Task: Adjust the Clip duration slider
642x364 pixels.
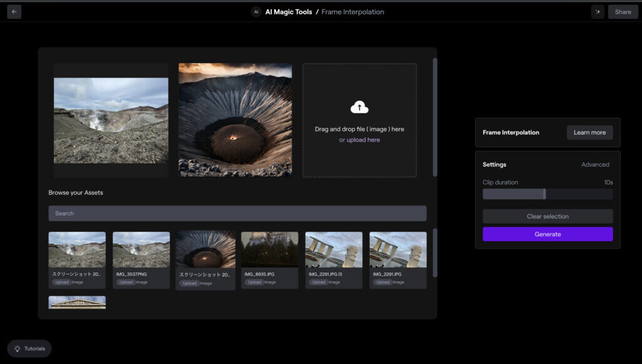Action: [544, 194]
